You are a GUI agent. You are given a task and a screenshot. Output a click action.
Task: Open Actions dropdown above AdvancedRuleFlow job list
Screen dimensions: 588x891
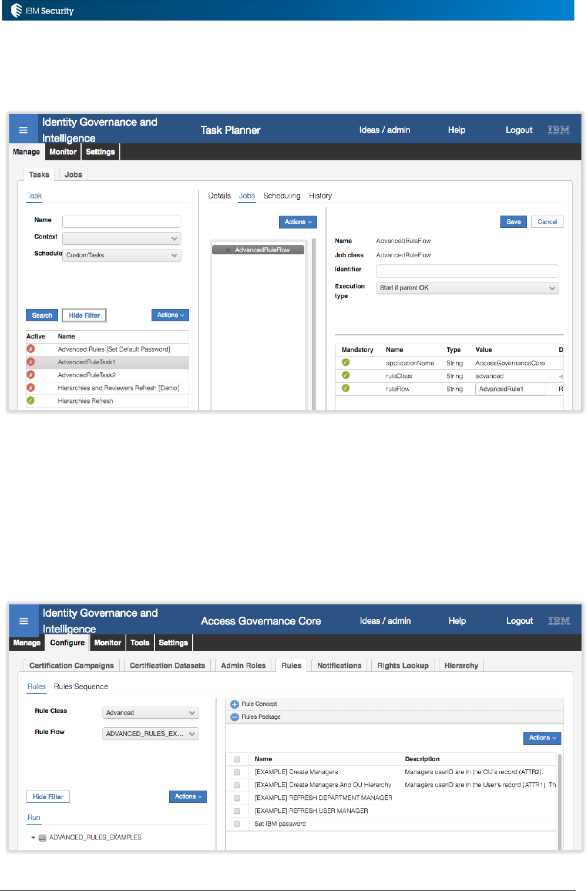(298, 222)
